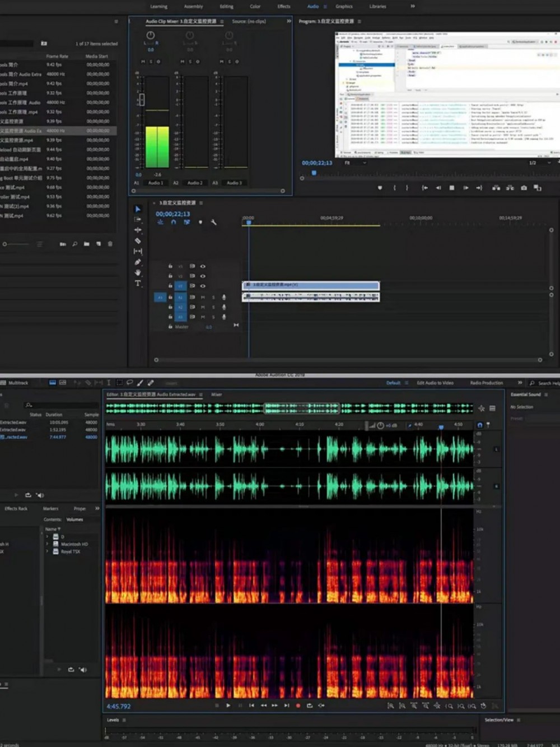
Task: Expand Royal TSX volume in Media Browser
Action: 47,551
